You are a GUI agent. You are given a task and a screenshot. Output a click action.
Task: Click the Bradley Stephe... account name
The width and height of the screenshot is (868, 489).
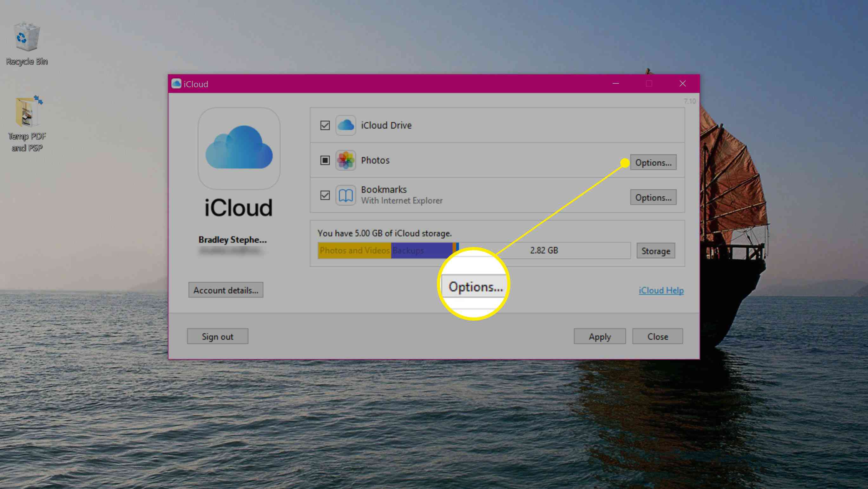[233, 240]
